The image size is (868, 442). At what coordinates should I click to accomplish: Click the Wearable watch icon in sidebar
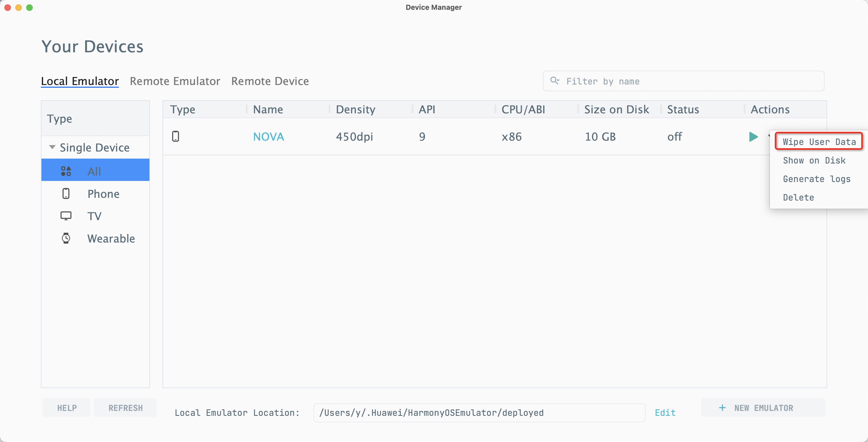coord(66,238)
